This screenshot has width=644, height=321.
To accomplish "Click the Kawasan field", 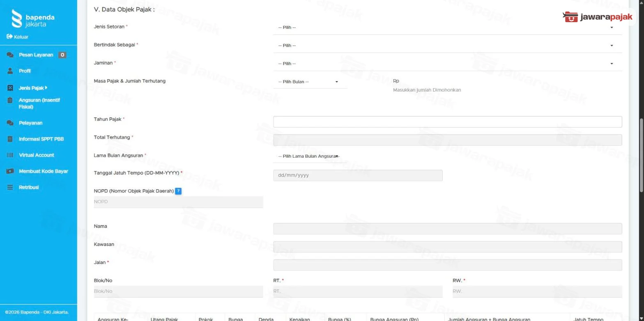I will point(447,247).
